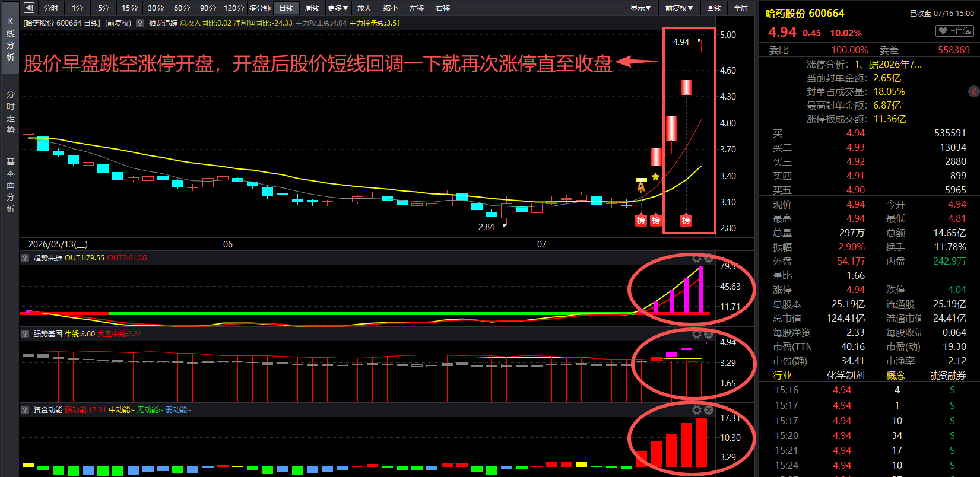Click the 当前封单金额 2.65亿 line

(x=854, y=78)
